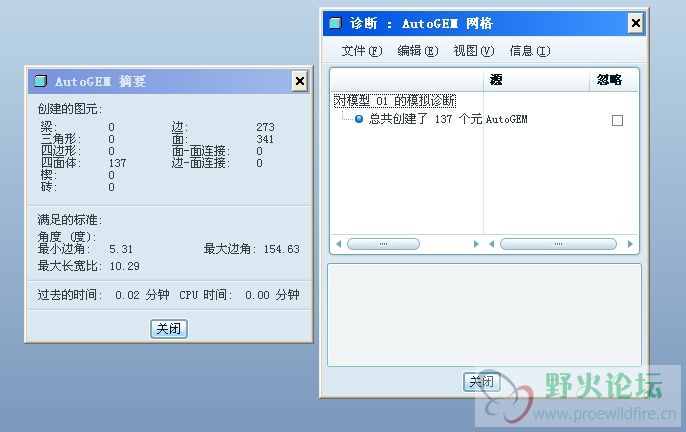
Task: Open the 视图(V) menu
Action: [473, 51]
